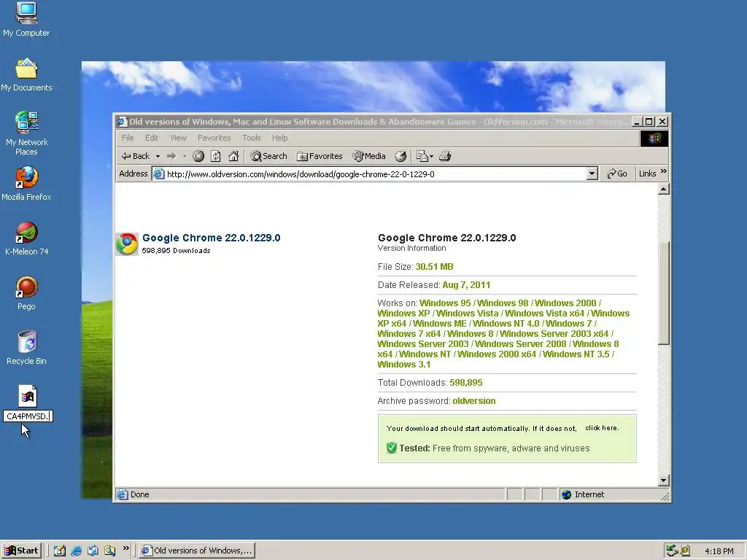Open the File menu
747x560 pixels.
coord(128,138)
